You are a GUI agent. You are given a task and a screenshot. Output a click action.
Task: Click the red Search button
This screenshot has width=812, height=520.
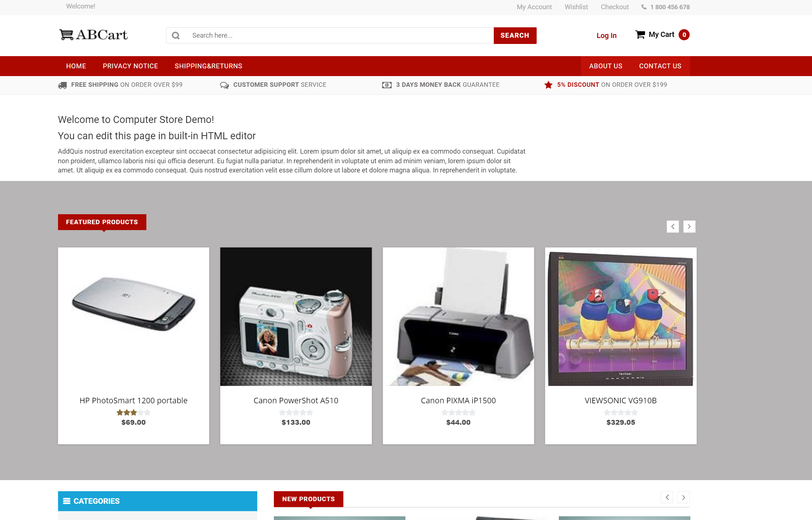coord(515,35)
